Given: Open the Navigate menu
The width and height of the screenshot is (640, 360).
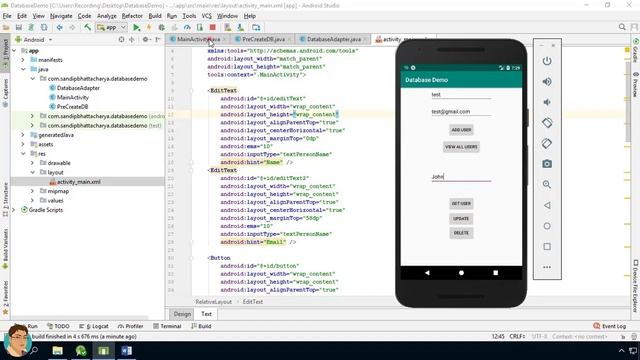Looking at the screenshot, I should tap(61, 16).
